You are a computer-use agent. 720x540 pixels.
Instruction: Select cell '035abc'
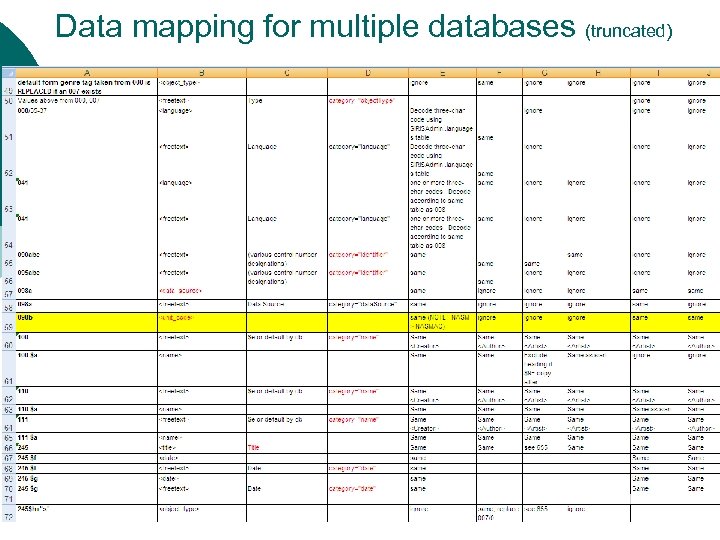point(87,277)
